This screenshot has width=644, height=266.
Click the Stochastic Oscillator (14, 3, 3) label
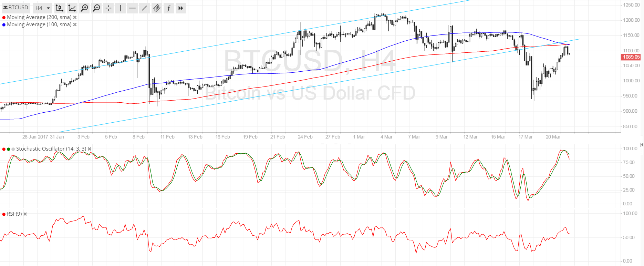(x=51, y=149)
